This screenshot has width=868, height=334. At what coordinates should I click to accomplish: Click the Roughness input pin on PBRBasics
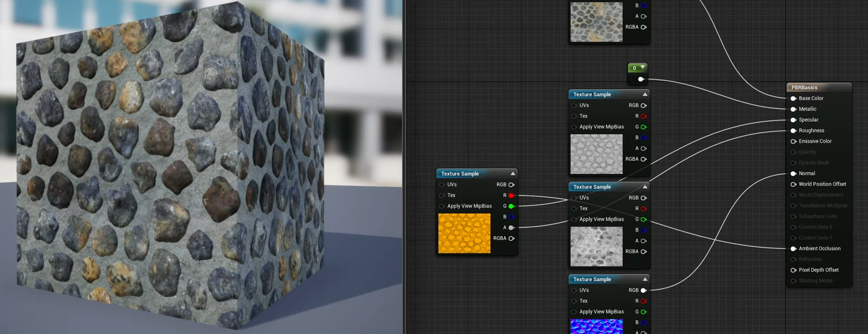pos(794,130)
